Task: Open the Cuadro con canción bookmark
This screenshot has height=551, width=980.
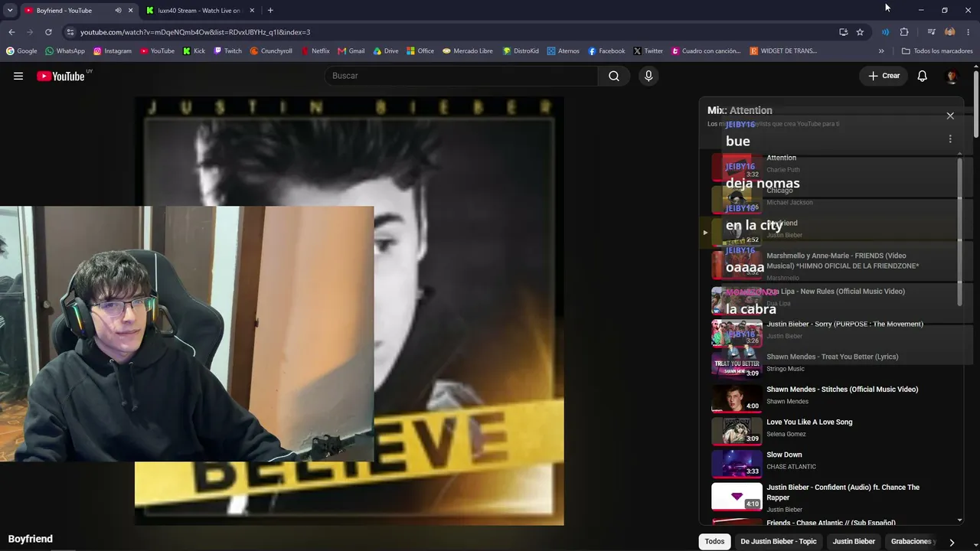Action: [706, 51]
